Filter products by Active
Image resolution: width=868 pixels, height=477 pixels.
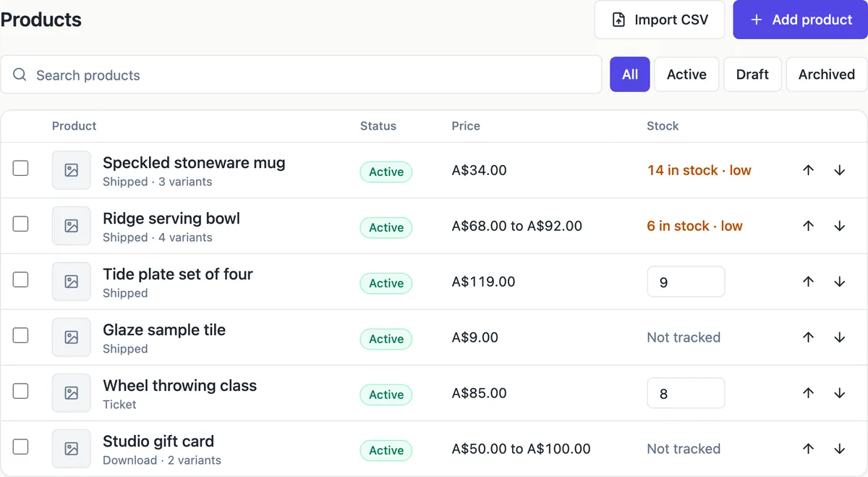tap(686, 75)
